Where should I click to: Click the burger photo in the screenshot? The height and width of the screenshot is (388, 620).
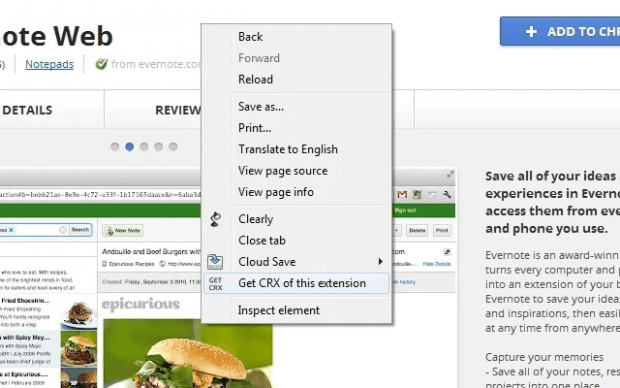(x=188, y=353)
